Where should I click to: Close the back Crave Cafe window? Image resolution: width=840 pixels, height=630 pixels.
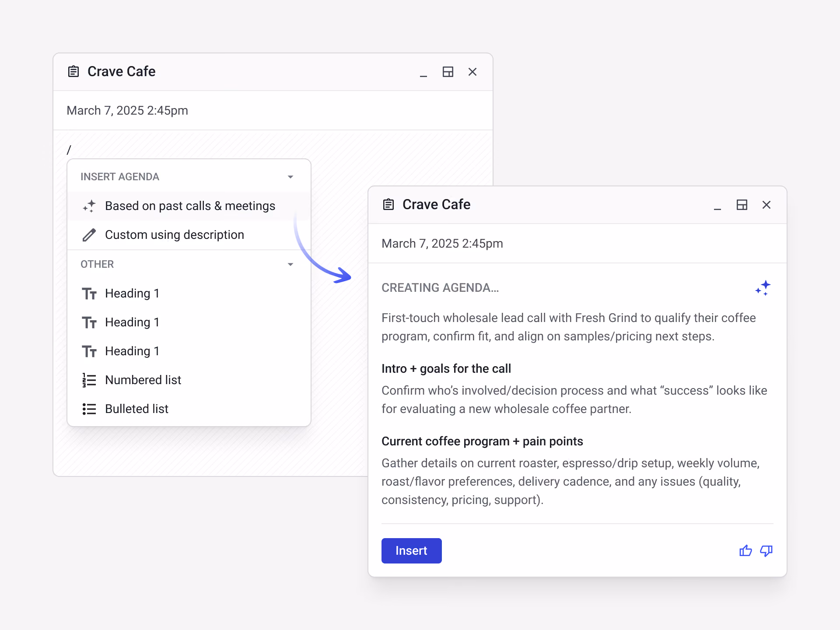[472, 72]
